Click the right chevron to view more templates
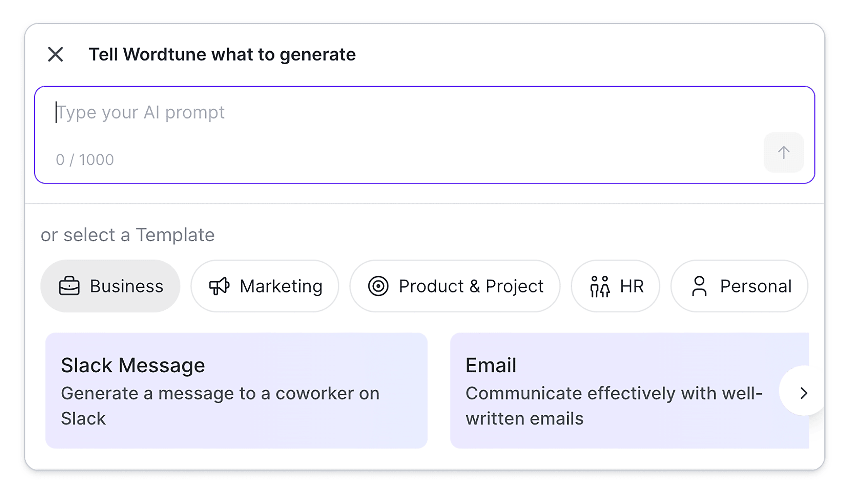 [804, 393]
